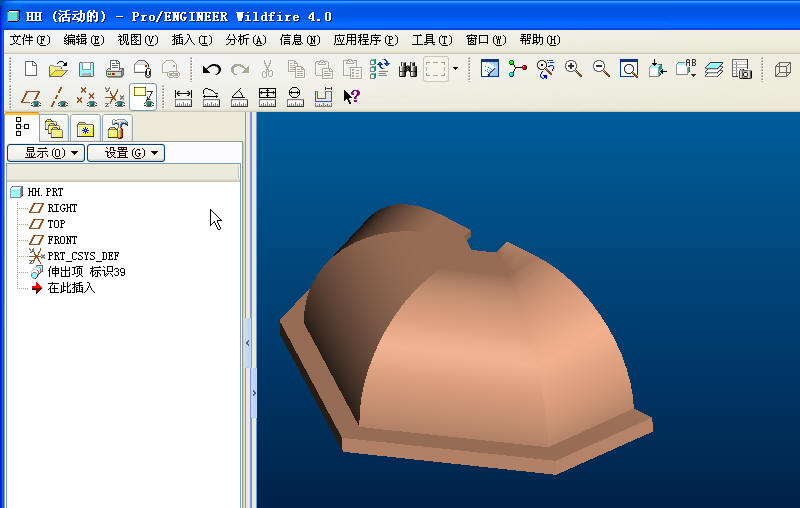Open the 分析(A) menu

click(x=246, y=40)
